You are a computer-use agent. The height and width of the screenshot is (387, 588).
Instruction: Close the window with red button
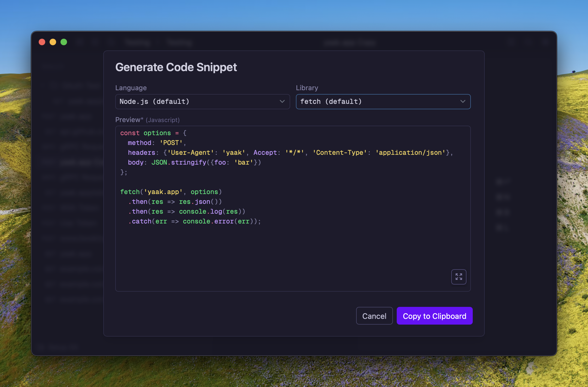[x=42, y=42]
